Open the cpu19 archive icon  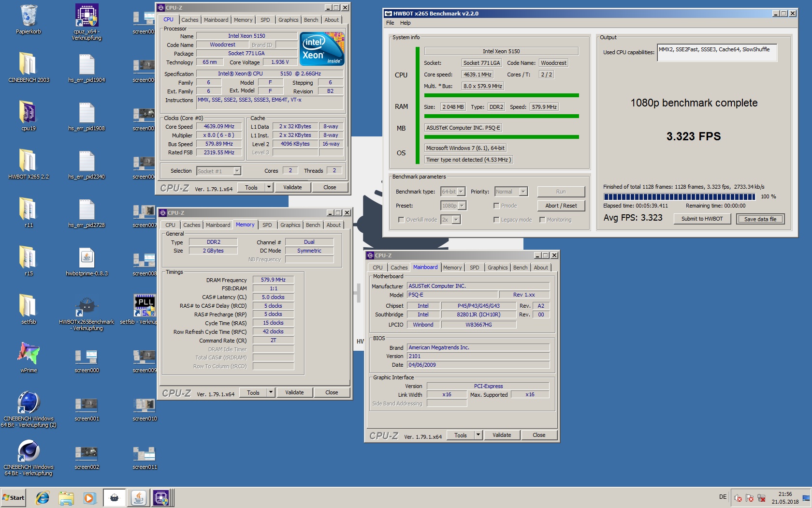[x=29, y=116]
